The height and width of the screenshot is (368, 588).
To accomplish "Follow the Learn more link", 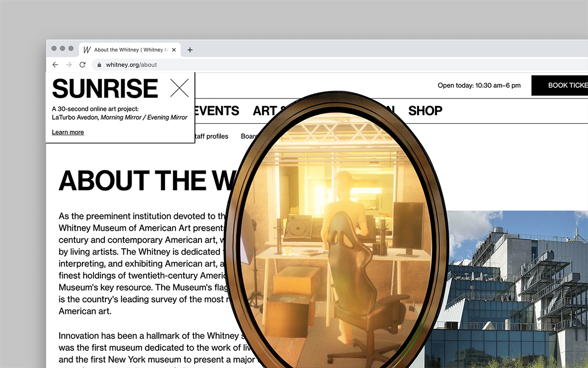I will click(68, 132).
